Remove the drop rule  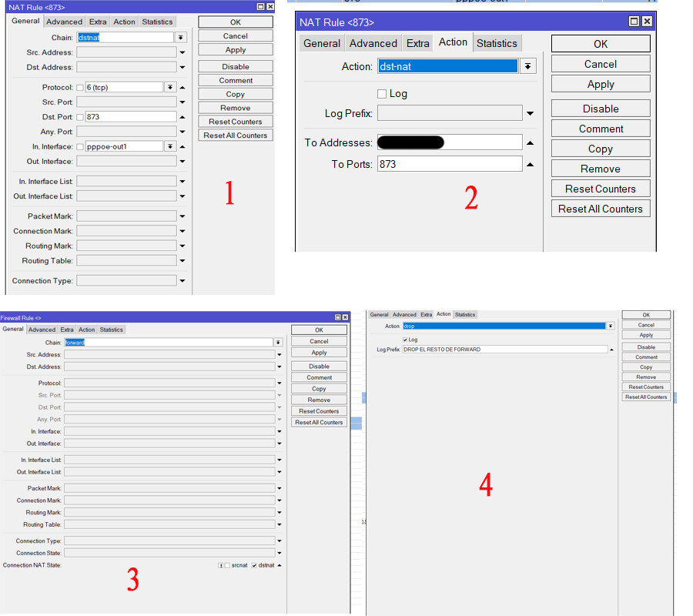pos(645,377)
